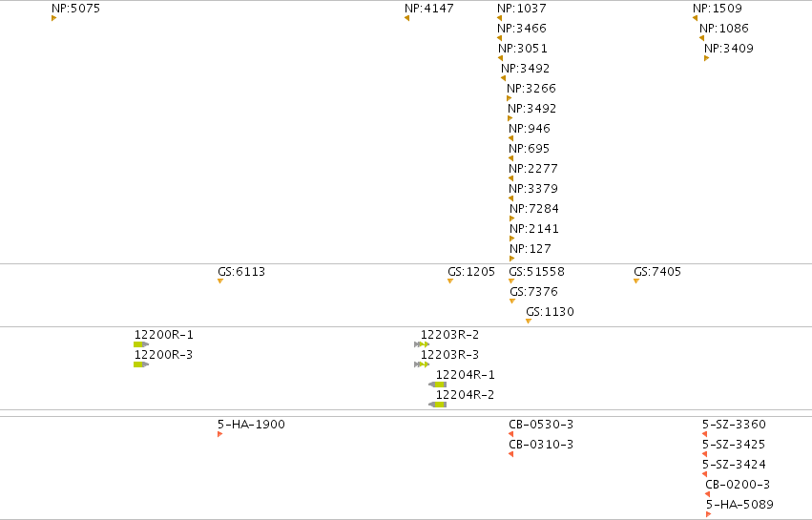Select the NP:2141 insertion arrow

click(x=512, y=239)
